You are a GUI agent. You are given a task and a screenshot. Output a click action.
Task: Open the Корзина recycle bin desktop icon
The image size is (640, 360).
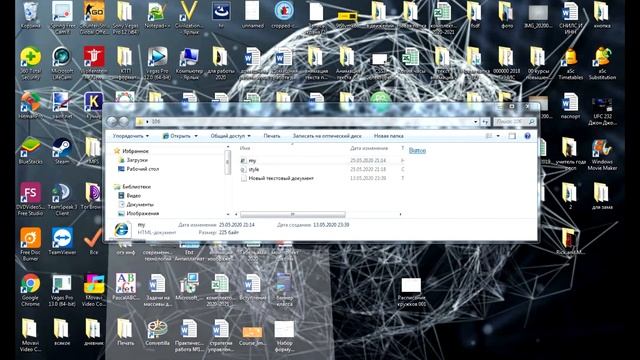coord(31,15)
